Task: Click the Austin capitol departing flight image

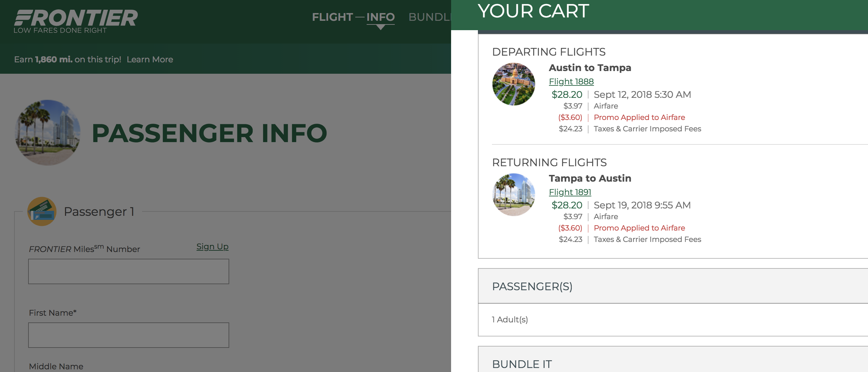Action: (x=513, y=84)
